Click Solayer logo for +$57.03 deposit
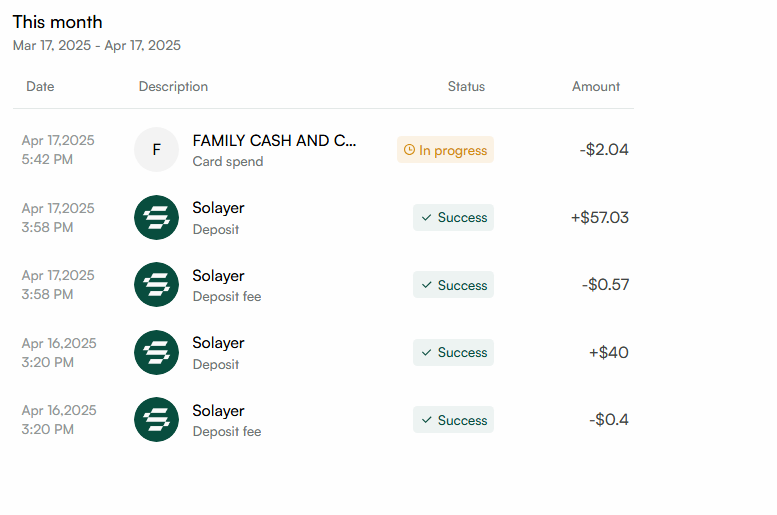The image size is (777, 515). (156, 217)
